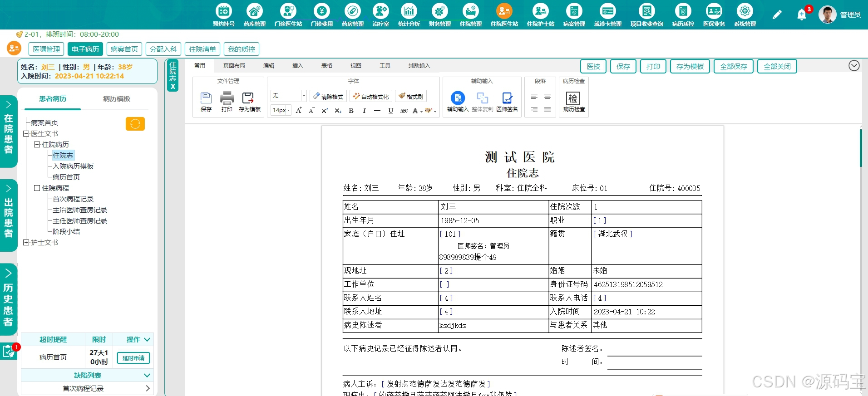Open the 医保业务 module

714,15
